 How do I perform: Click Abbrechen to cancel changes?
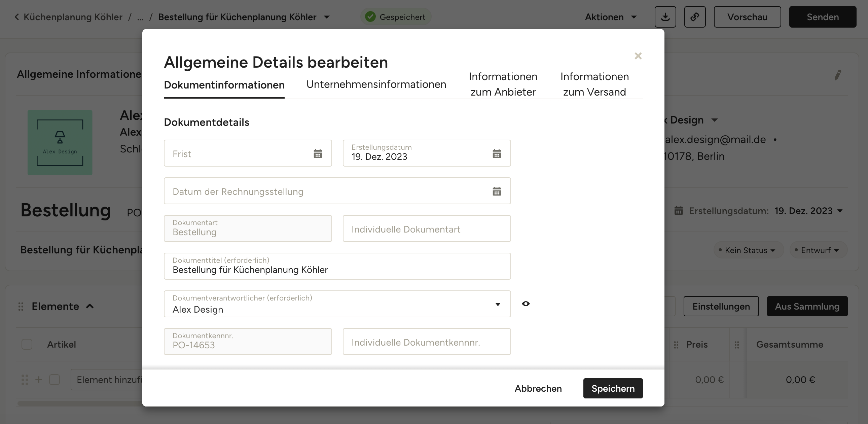click(538, 388)
